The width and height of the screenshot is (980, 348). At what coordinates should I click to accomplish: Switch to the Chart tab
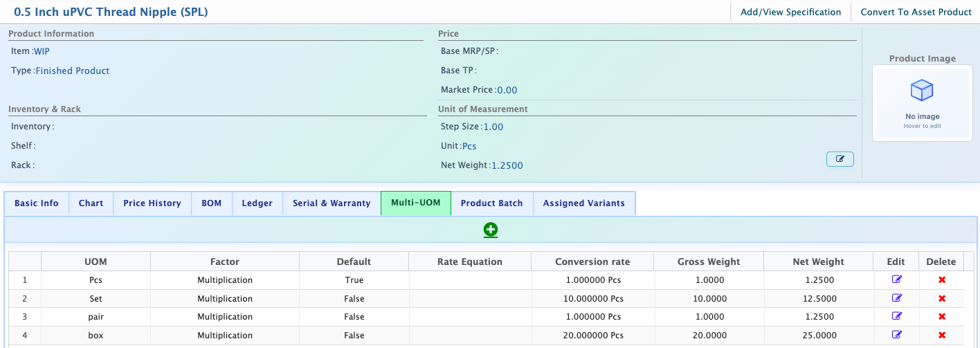click(x=91, y=203)
